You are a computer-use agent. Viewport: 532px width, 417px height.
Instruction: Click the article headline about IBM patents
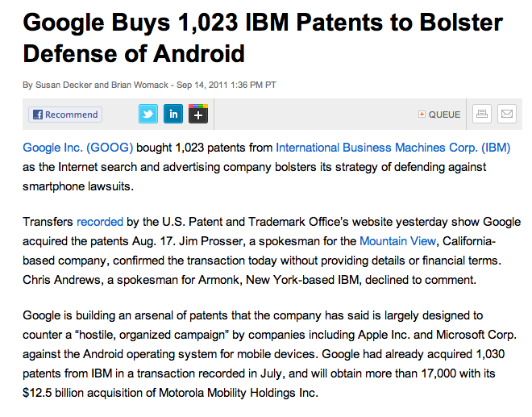click(x=263, y=38)
